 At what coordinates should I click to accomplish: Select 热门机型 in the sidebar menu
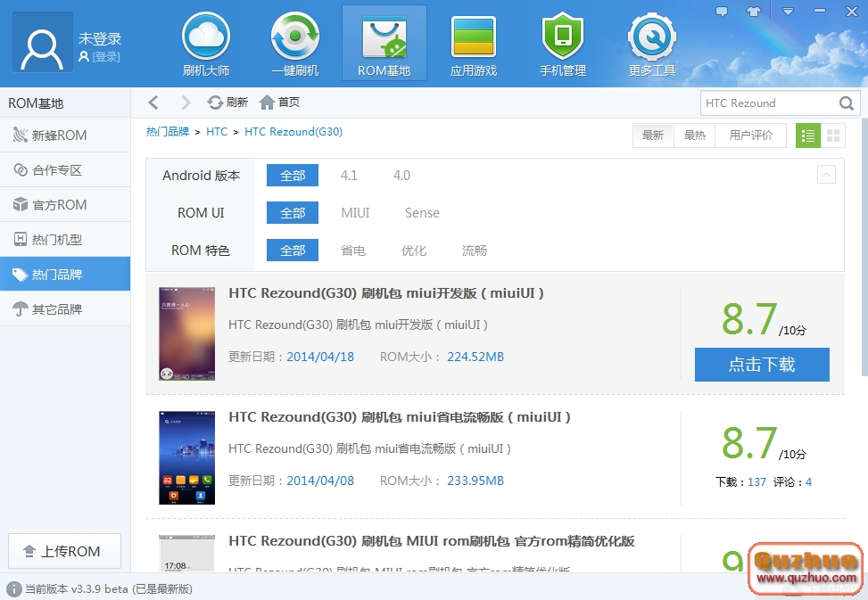pyautogui.click(x=65, y=239)
